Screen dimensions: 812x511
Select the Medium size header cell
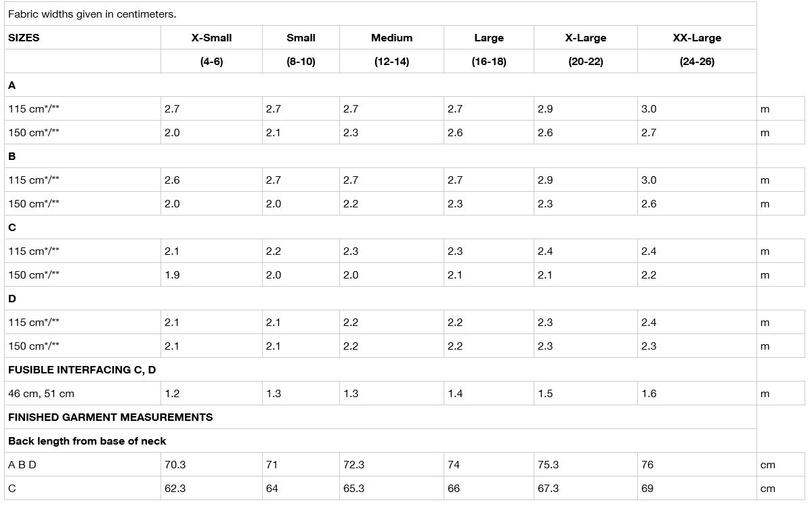(x=391, y=38)
